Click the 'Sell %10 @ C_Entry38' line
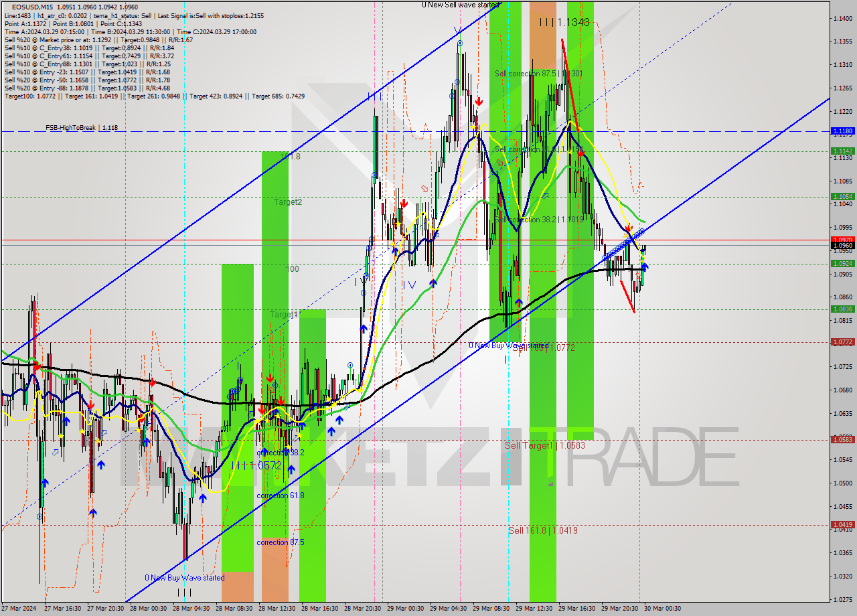This screenshot has width=857, height=616. 89,48
